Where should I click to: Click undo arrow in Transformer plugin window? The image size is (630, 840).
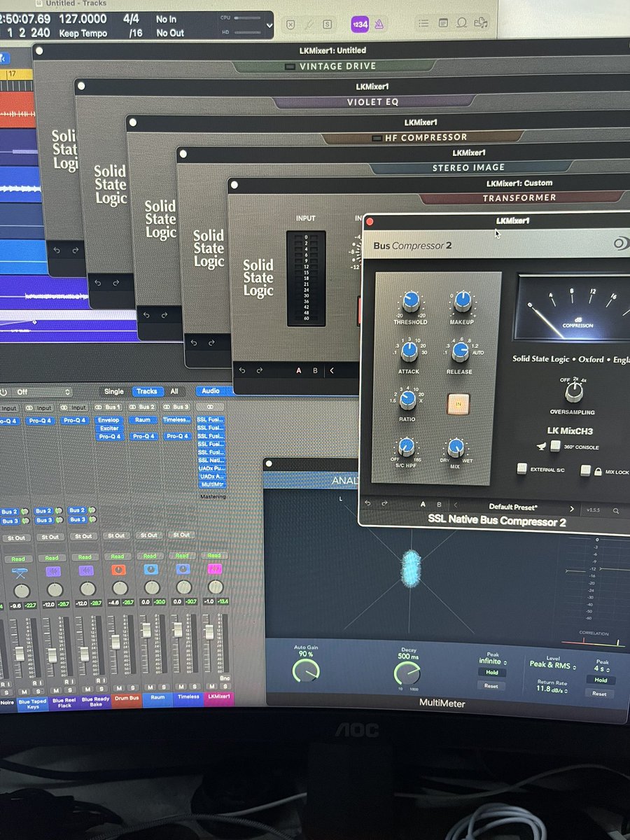pyautogui.click(x=242, y=370)
